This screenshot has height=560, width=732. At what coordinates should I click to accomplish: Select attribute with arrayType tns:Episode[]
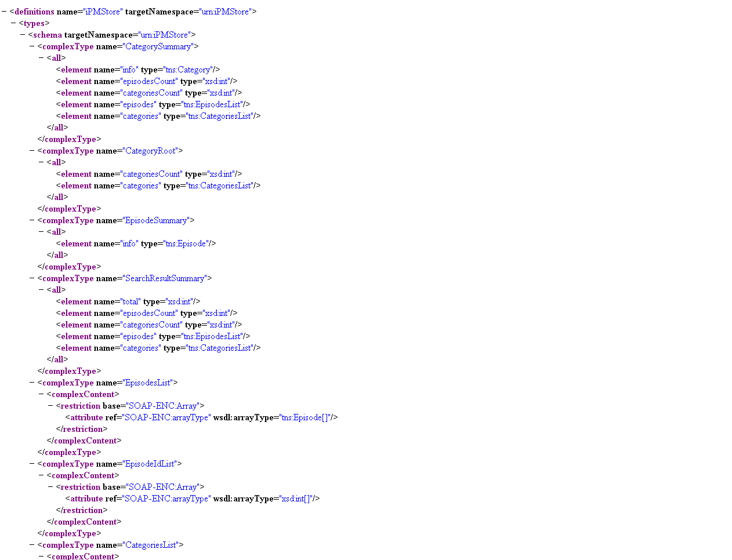(x=202, y=417)
